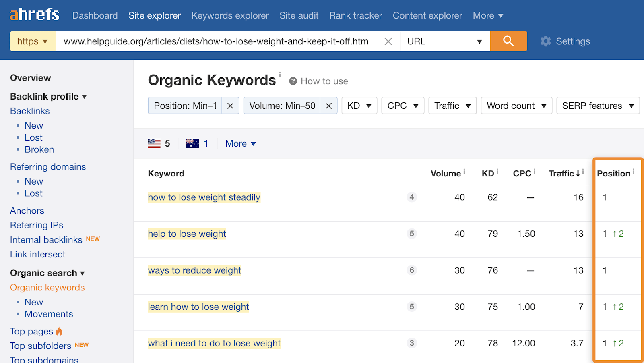The height and width of the screenshot is (363, 644).
Task: Open the SERP features dropdown
Action: (x=597, y=106)
